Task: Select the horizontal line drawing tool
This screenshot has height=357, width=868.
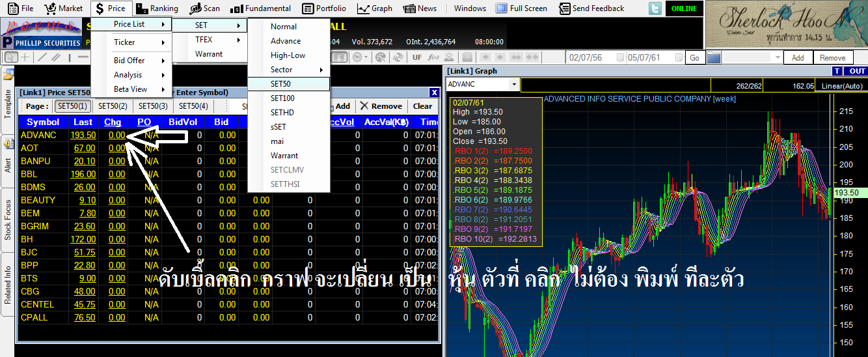Action: tap(83, 57)
